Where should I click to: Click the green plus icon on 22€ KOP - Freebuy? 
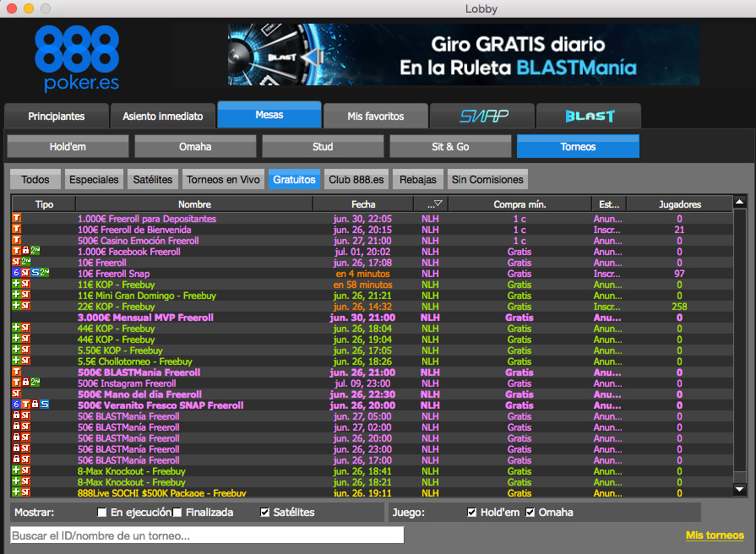pos(16,306)
